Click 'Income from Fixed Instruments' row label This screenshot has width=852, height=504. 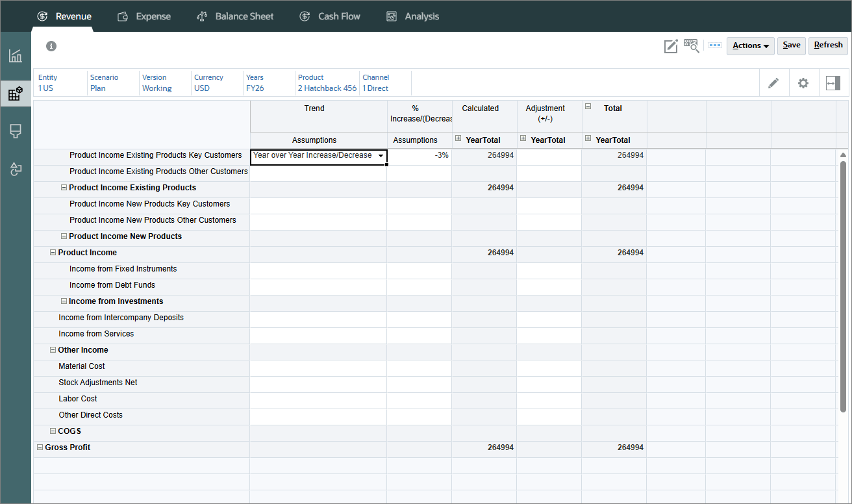click(x=123, y=269)
